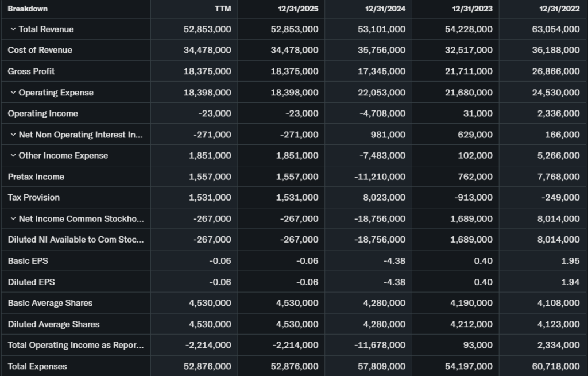Expand Net Income Common Stockholders chevron
Viewport: 588px width, 376px height.
click(x=13, y=218)
